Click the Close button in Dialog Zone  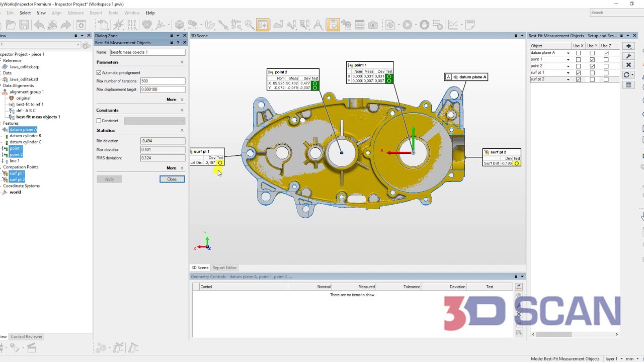[172, 179]
